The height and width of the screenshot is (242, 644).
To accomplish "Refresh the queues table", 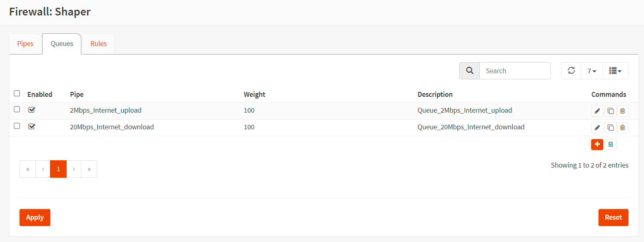I will pyautogui.click(x=571, y=71).
